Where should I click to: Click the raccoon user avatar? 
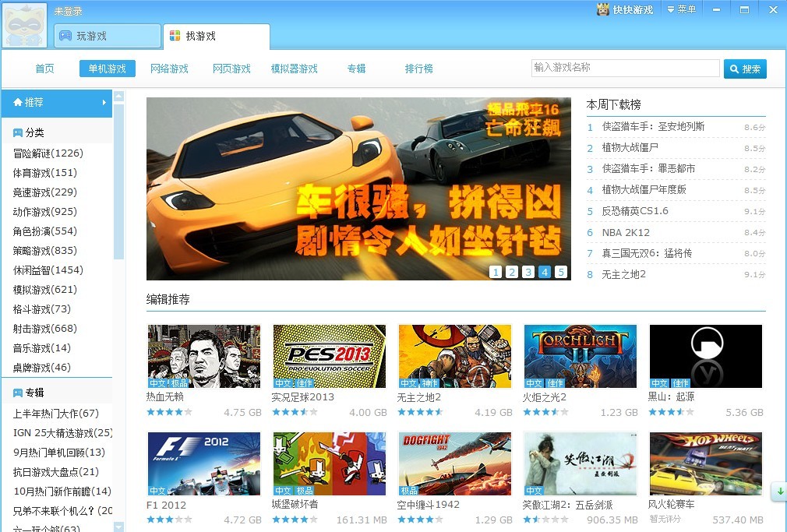(24, 25)
